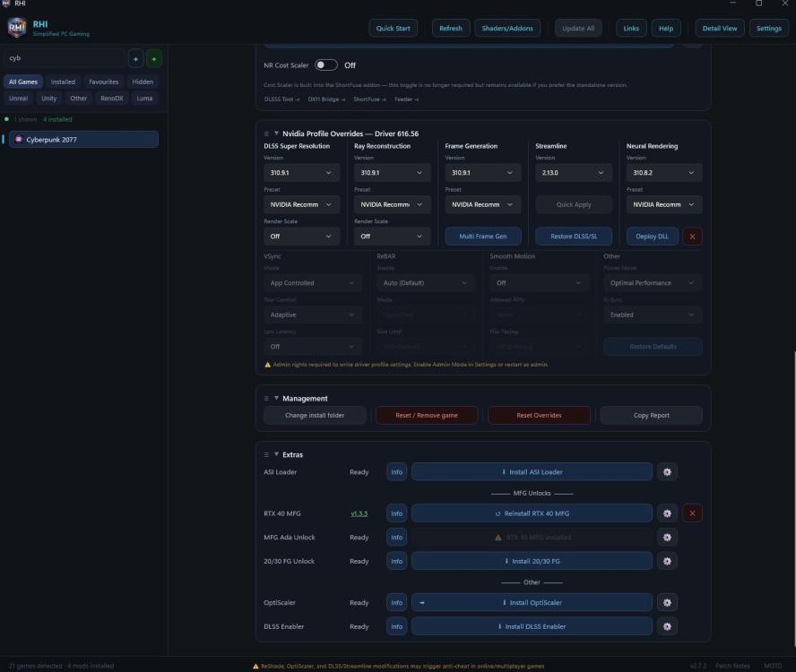
Task: Click the Multi Frame Gen button
Action: click(483, 236)
